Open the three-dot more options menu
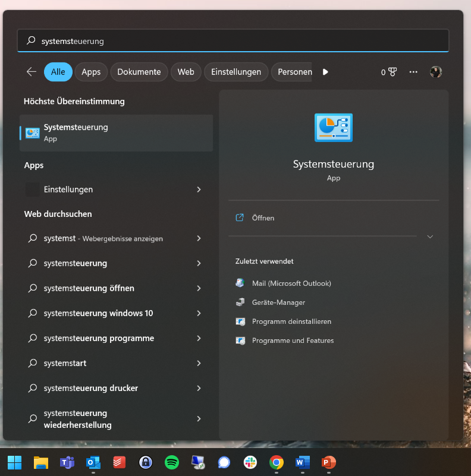The height and width of the screenshot is (476, 471). click(x=413, y=72)
